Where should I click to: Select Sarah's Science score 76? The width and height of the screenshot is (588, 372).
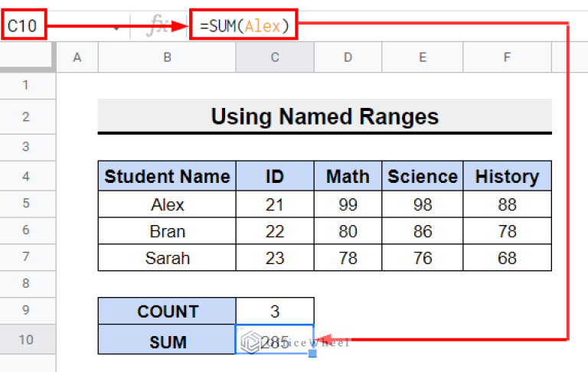[x=423, y=258]
